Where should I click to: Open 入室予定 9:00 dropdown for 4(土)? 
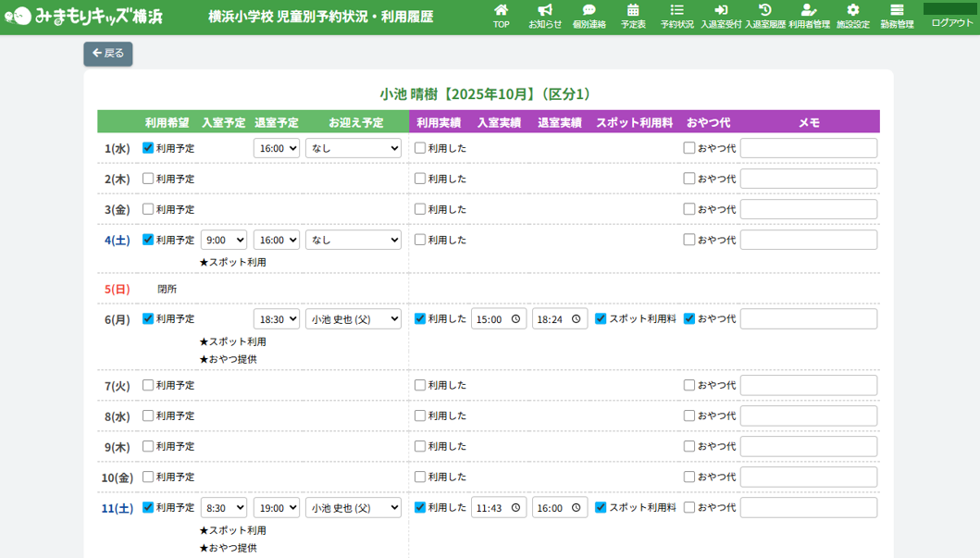point(223,240)
